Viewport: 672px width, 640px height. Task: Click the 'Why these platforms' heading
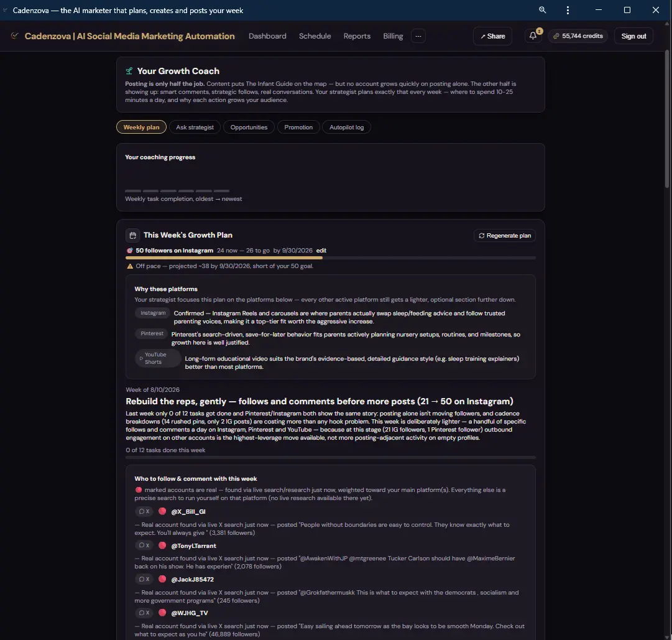(166, 289)
